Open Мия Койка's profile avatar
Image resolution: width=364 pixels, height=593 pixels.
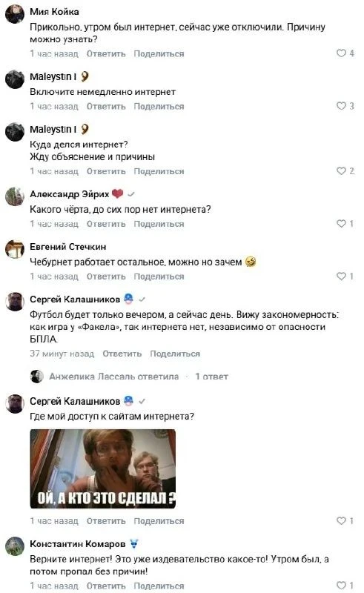[x=15, y=14]
